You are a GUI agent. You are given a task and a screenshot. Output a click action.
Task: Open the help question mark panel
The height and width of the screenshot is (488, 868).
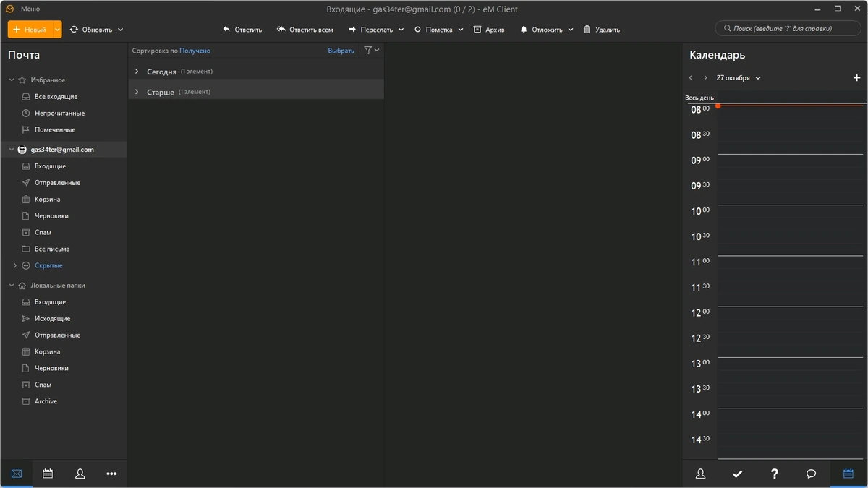click(775, 474)
